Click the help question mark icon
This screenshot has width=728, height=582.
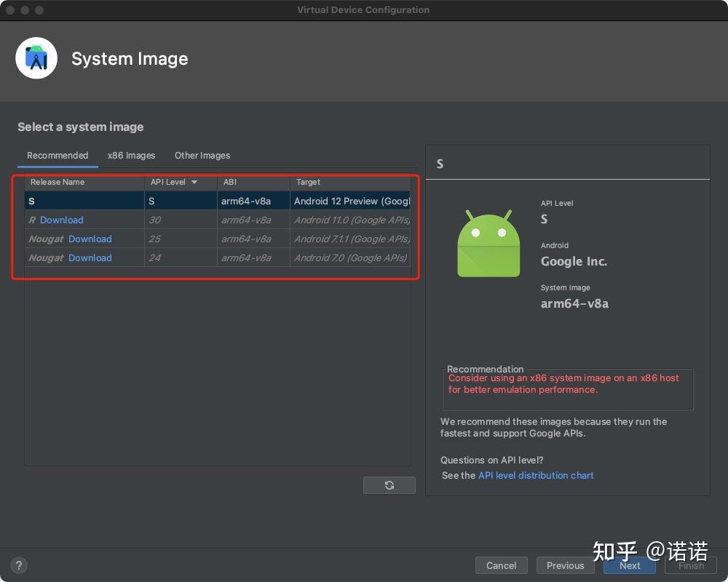point(18,565)
